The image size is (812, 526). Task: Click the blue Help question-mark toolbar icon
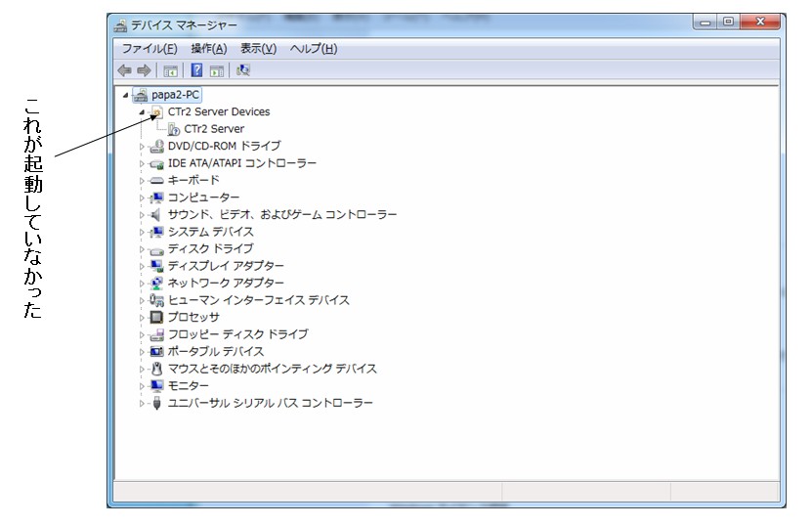pos(196,70)
